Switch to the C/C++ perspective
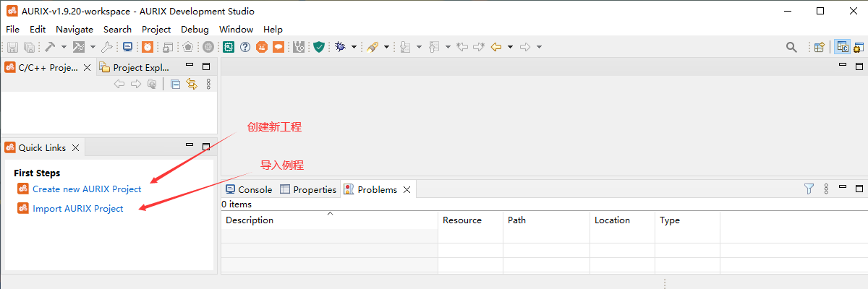Viewport: 868px width, 289px height. tap(843, 47)
